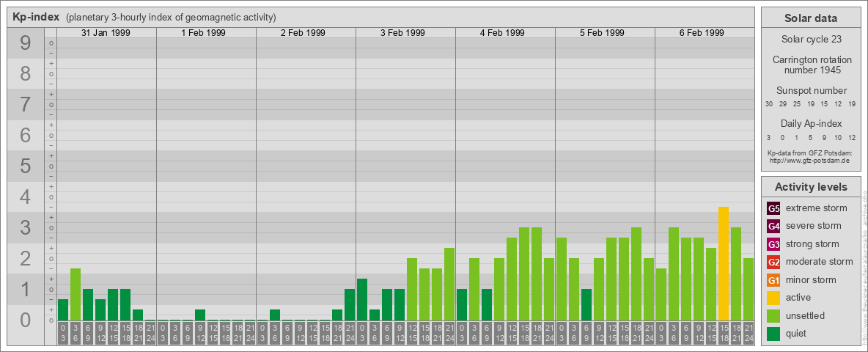Click the "Solar cycle 23" text
Image resolution: width=868 pixels, height=352 pixels.
coord(811,40)
